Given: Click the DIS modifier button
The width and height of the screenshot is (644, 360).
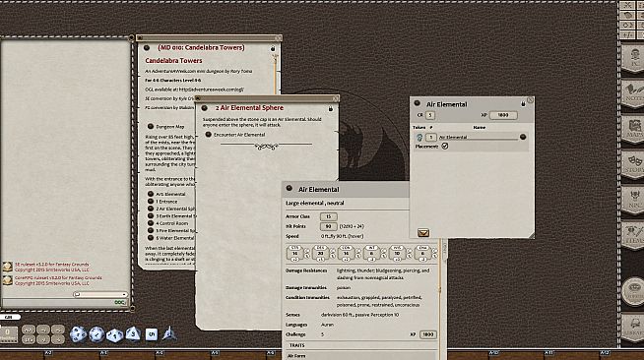Looking at the screenshot, I should click(29, 339).
